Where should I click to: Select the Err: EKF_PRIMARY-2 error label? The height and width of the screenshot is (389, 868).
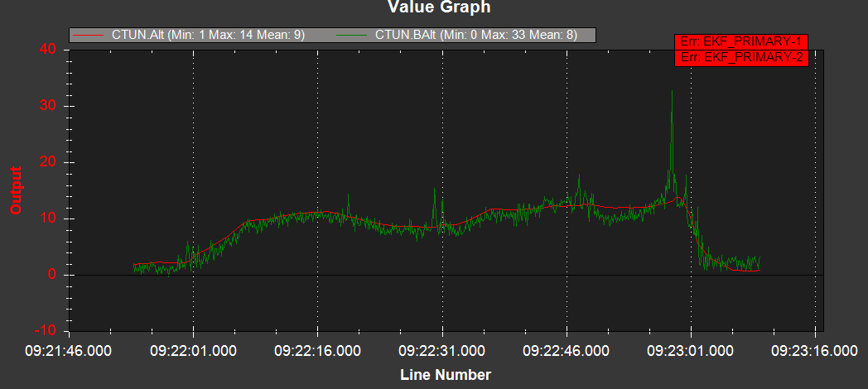742,58
